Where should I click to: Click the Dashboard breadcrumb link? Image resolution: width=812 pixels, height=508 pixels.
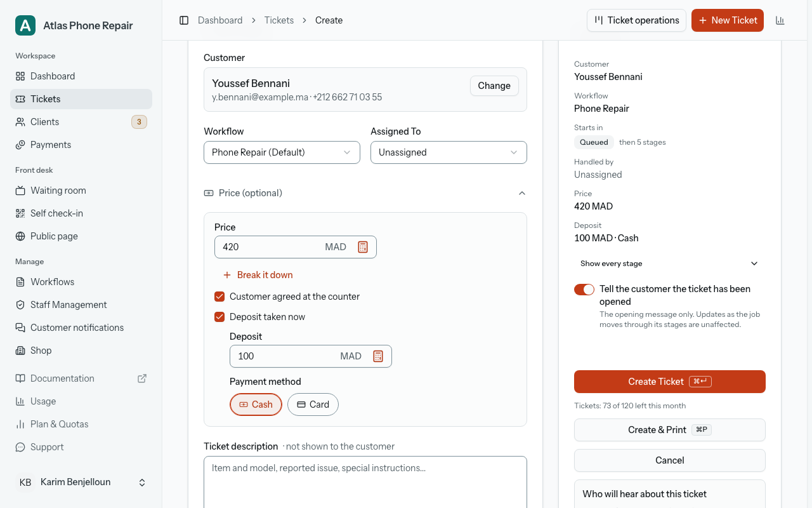point(220,20)
